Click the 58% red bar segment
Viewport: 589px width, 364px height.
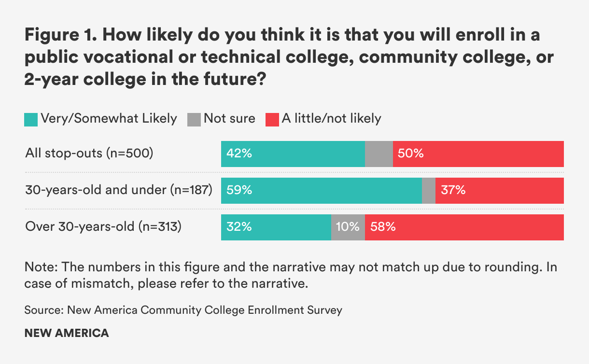tap(464, 227)
